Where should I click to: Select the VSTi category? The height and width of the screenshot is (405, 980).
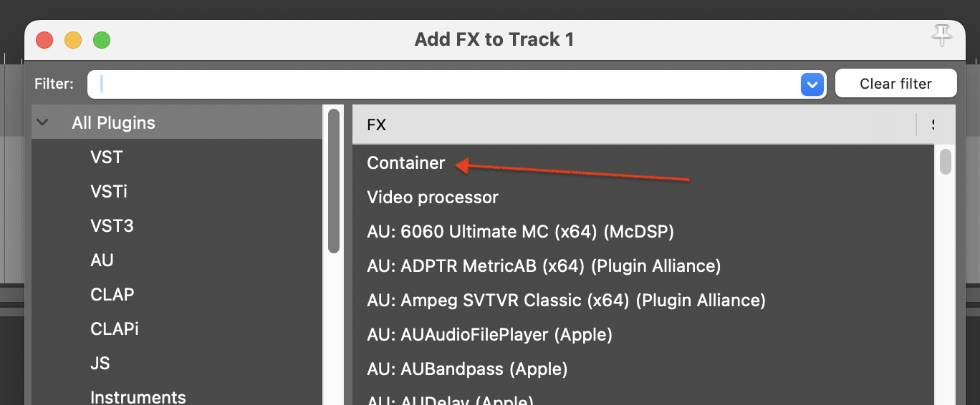click(x=109, y=191)
